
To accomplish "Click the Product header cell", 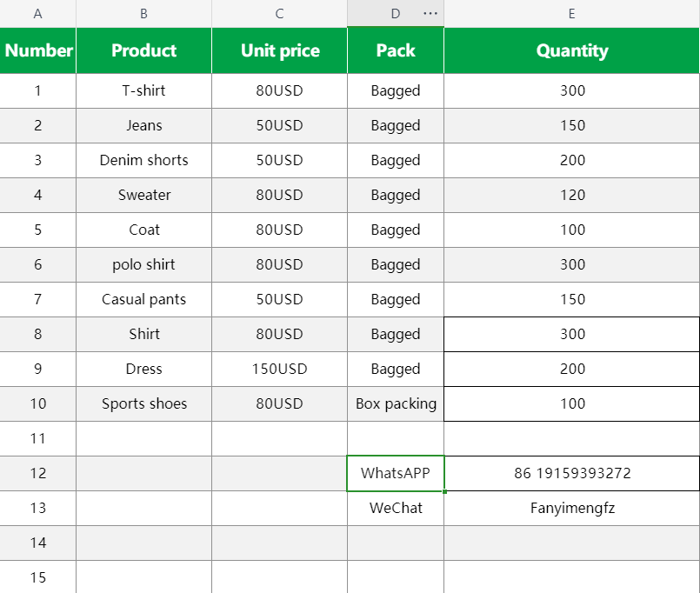I will [143, 50].
